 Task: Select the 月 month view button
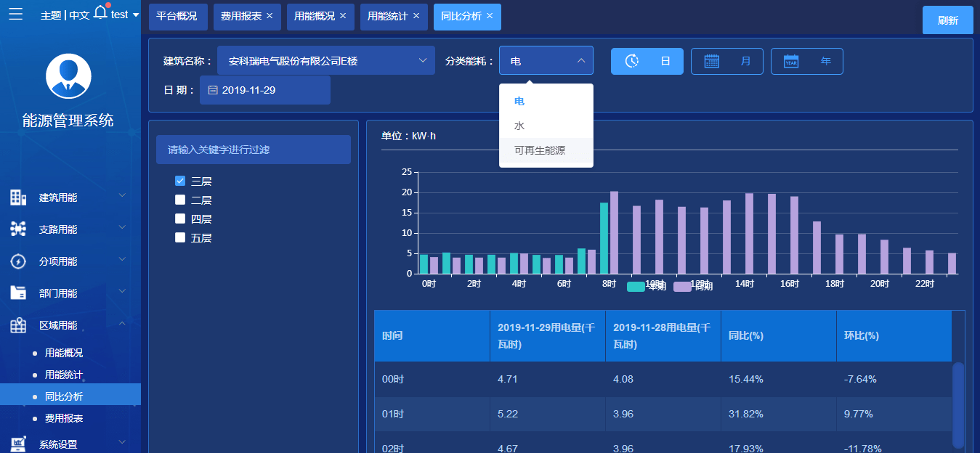[x=727, y=61]
